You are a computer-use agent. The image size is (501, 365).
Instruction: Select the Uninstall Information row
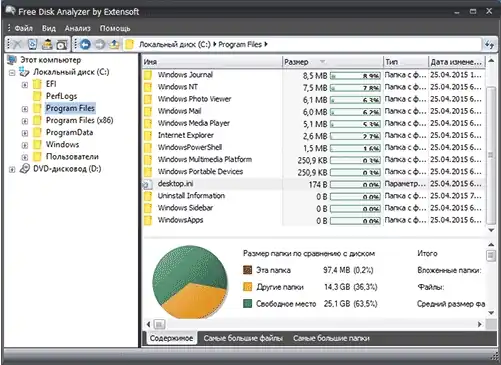tap(313, 196)
